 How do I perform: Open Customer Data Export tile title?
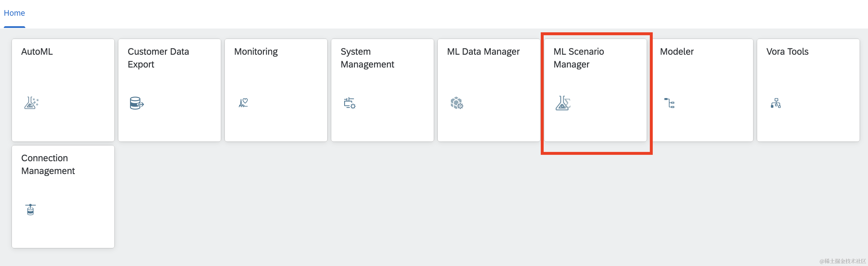[x=158, y=58]
